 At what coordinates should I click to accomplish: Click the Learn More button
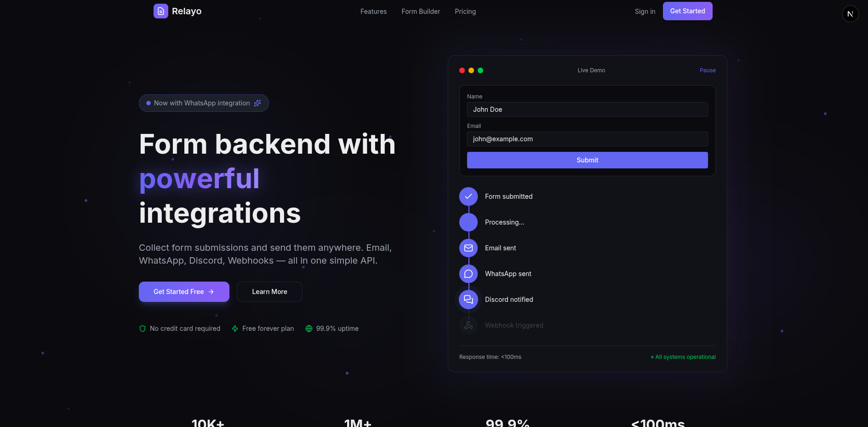point(269,292)
